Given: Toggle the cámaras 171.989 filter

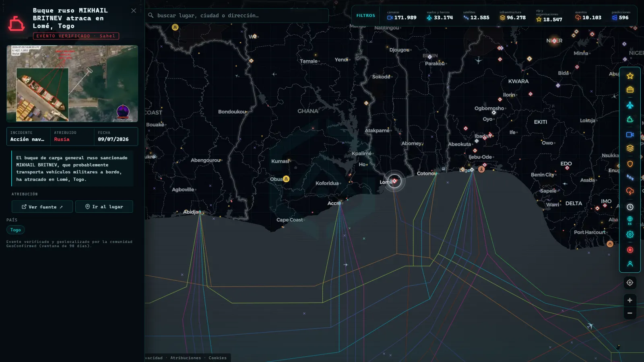Looking at the screenshot, I should [402, 15].
